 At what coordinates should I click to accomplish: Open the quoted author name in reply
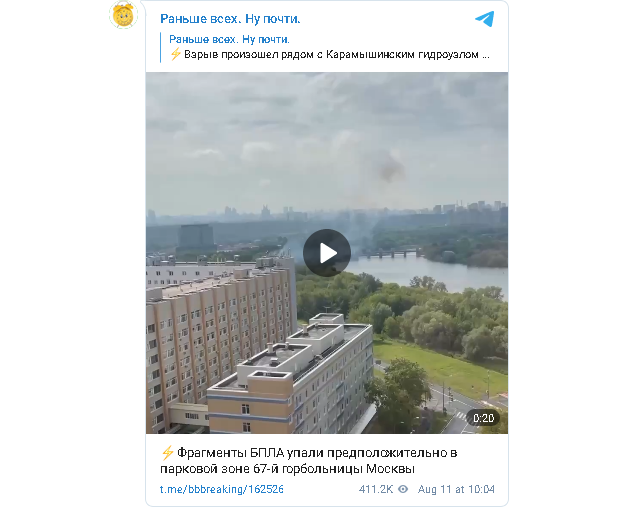[x=229, y=39]
